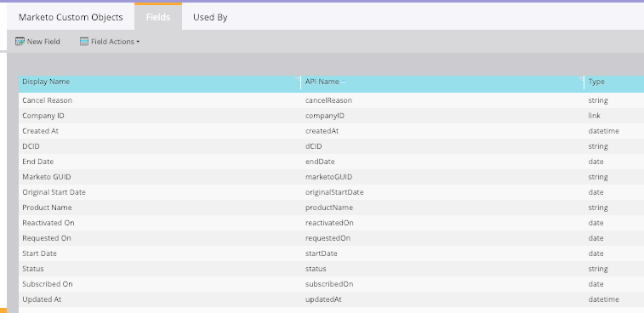Click date type in End Date row
Viewport: 644px width, 313px height.
pyautogui.click(x=596, y=162)
